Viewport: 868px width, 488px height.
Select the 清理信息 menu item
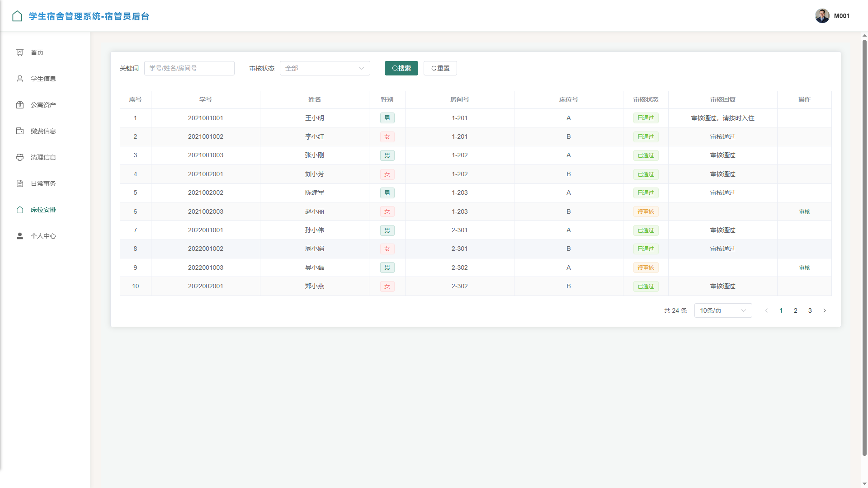[x=45, y=157]
